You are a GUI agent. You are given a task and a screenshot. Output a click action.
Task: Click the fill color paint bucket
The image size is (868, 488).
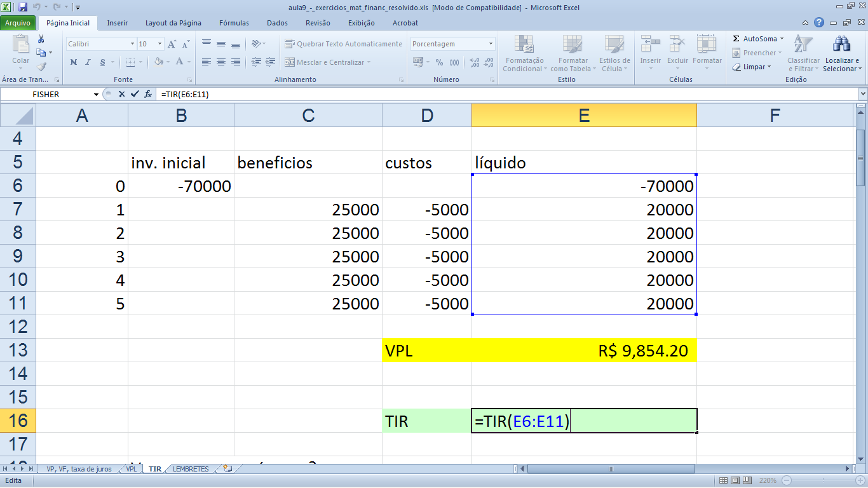click(x=158, y=62)
